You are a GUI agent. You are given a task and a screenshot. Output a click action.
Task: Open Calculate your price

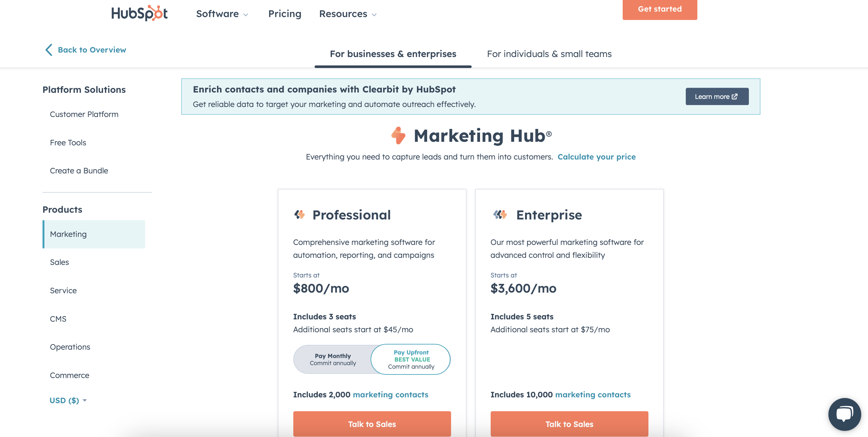[x=597, y=156]
